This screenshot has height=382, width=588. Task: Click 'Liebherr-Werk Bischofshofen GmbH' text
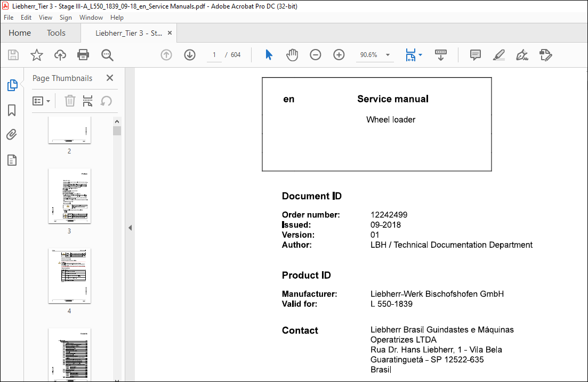pyautogui.click(x=437, y=294)
